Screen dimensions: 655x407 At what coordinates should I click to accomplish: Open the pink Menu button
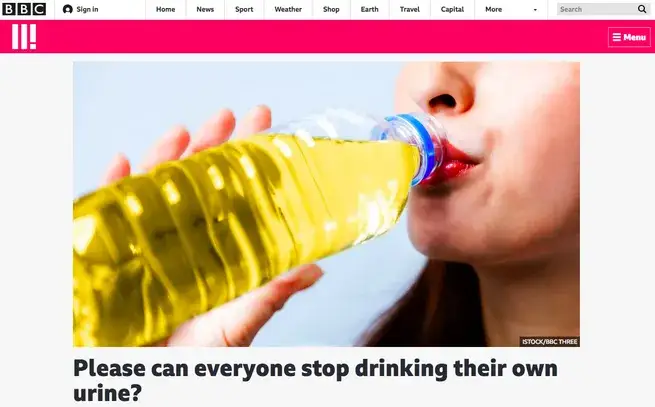tap(629, 37)
